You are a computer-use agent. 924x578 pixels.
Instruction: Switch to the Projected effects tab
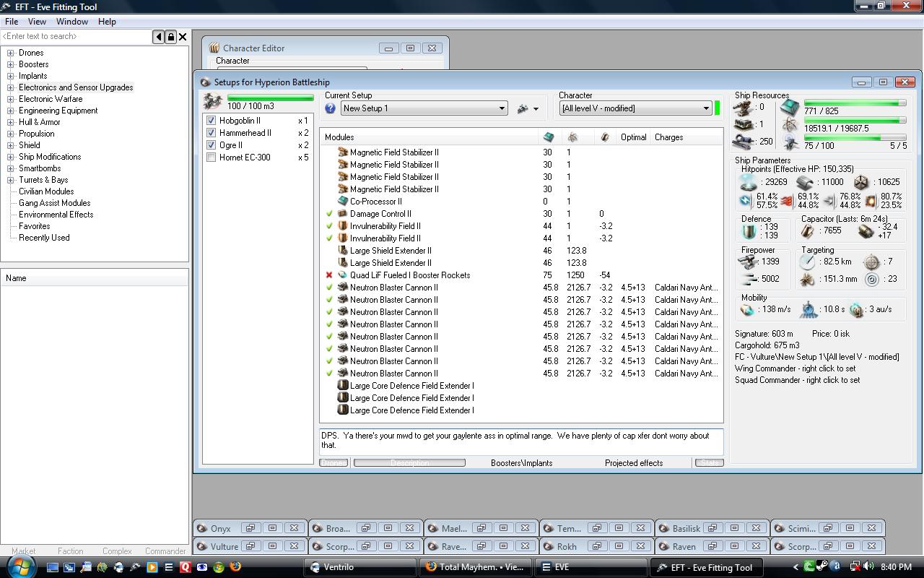pyautogui.click(x=633, y=463)
